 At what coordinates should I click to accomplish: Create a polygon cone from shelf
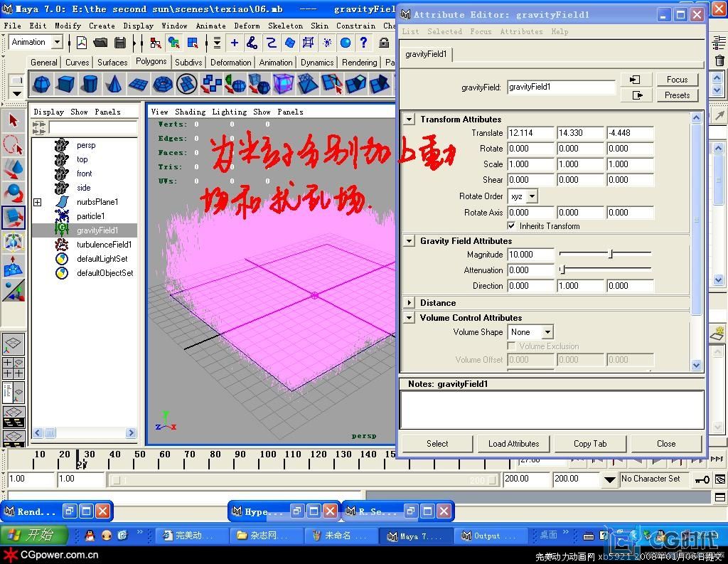[114, 85]
